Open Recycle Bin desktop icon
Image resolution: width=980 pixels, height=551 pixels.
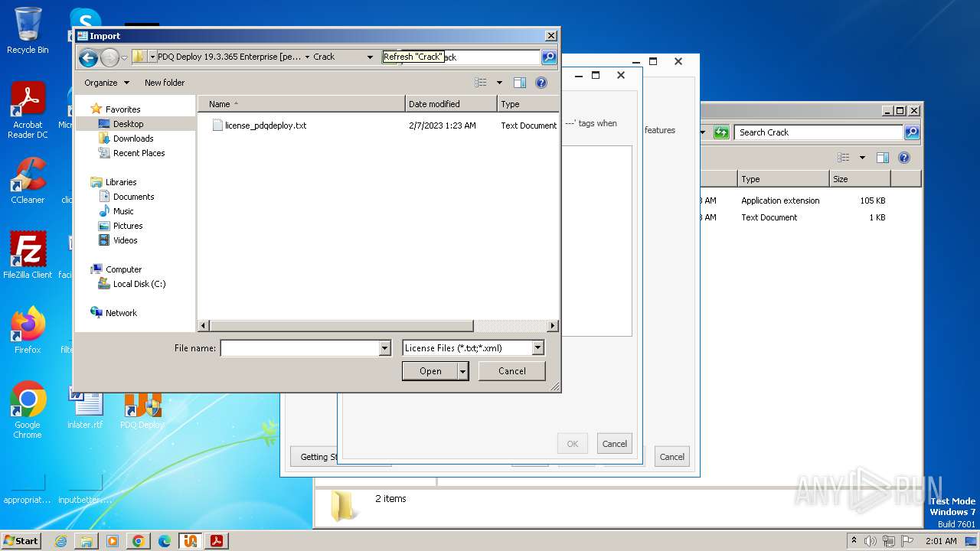[x=28, y=31]
